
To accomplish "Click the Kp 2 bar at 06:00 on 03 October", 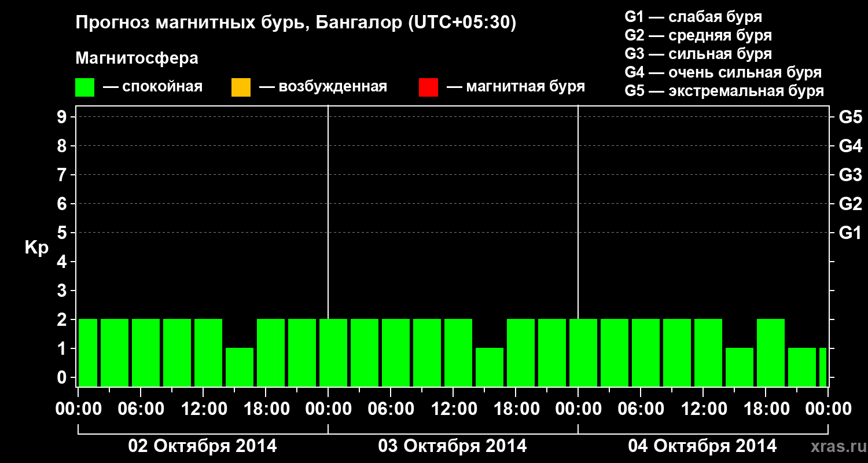I will (x=396, y=352).
